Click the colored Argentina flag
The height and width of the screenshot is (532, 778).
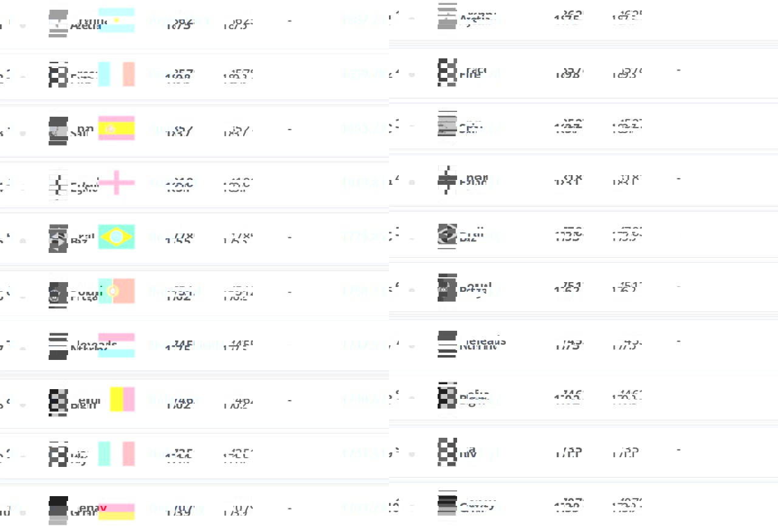click(116, 20)
